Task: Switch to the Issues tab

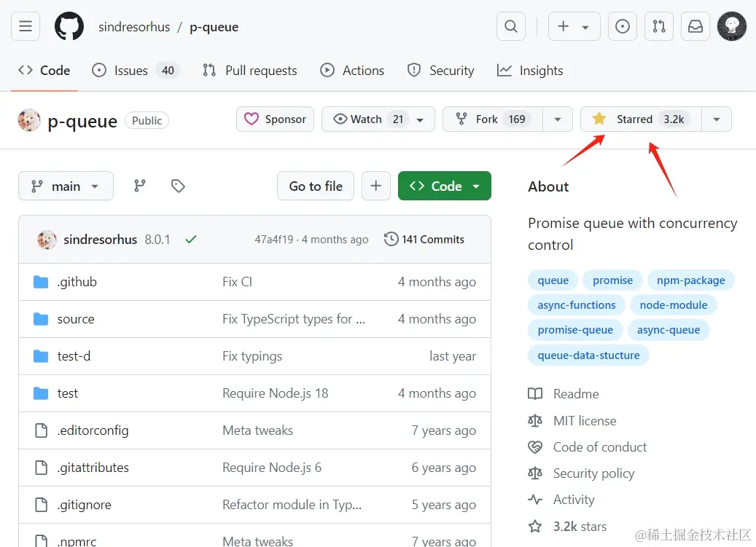Action: tap(136, 71)
